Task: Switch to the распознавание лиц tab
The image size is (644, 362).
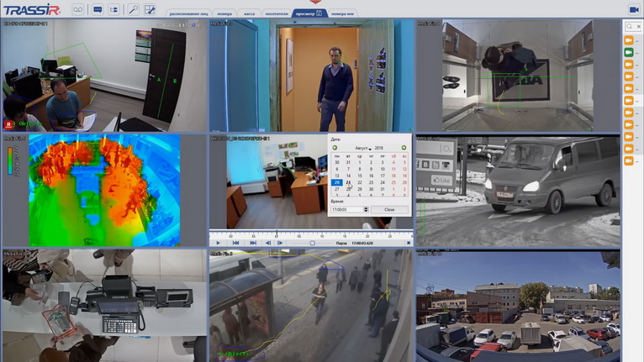Action: (x=188, y=13)
